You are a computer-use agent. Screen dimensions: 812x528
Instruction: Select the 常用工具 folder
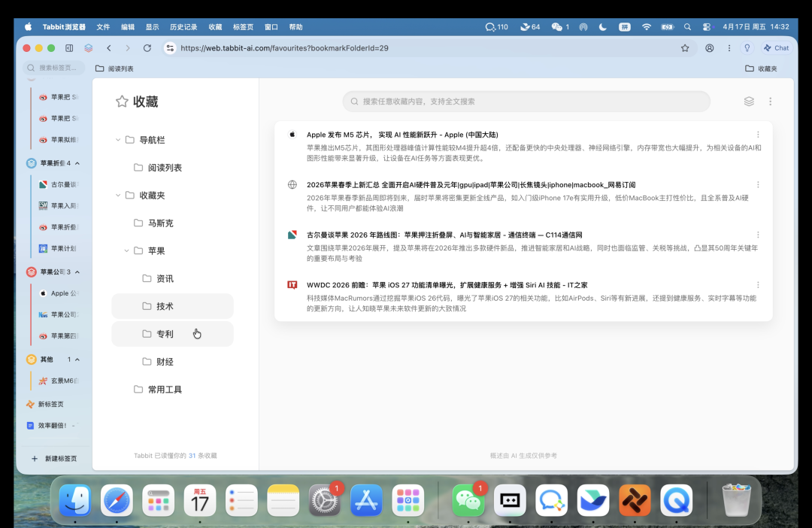[x=172, y=390]
